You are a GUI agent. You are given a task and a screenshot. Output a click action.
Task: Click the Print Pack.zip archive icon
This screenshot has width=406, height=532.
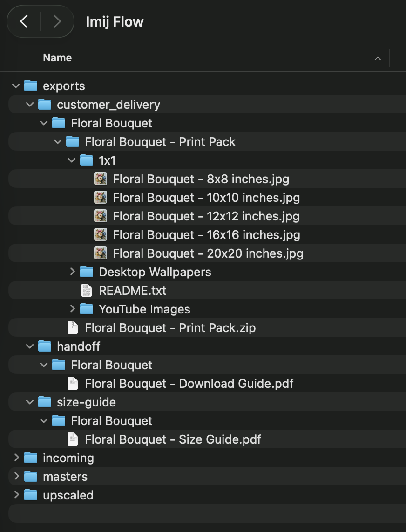tap(73, 327)
